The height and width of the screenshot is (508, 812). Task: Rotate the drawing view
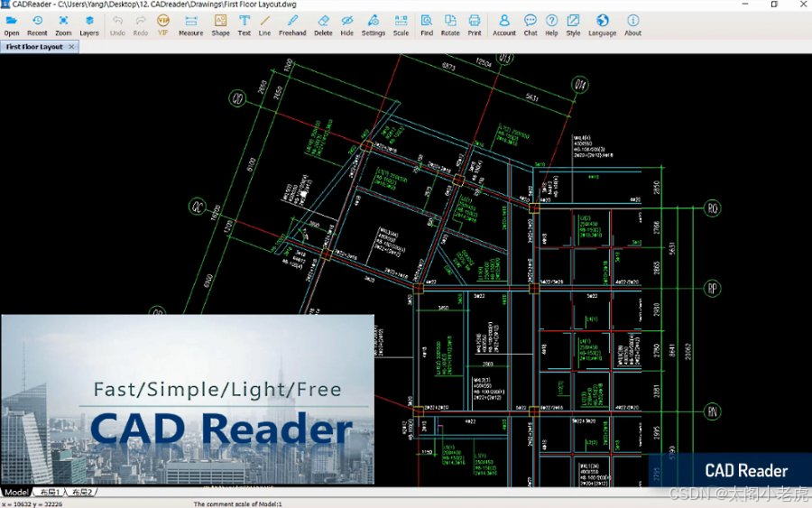click(x=450, y=25)
